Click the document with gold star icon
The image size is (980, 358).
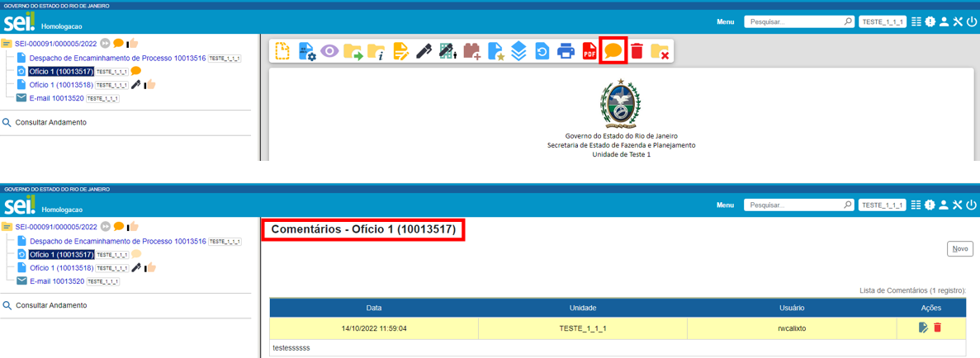point(495,51)
